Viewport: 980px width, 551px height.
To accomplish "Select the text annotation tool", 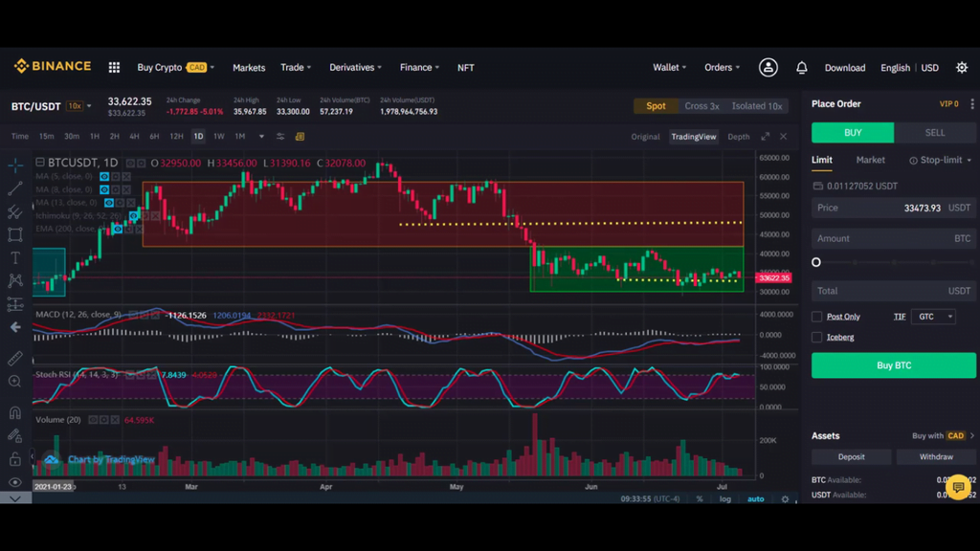I will (x=15, y=258).
